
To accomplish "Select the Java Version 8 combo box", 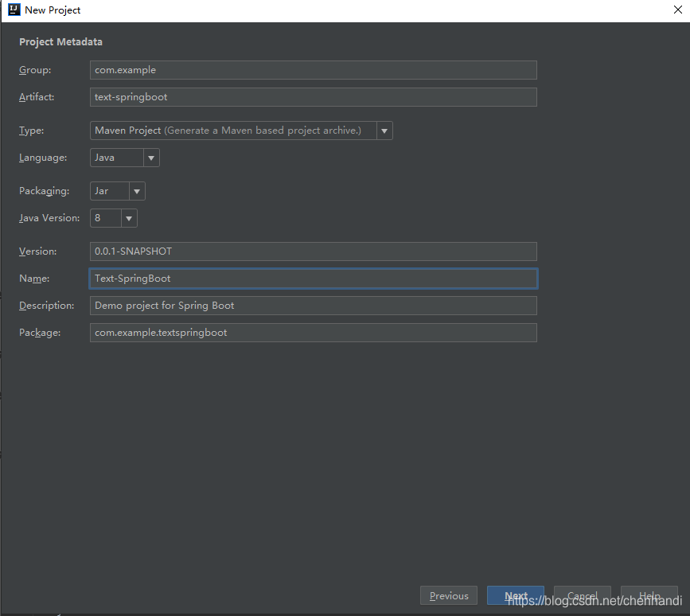I will [x=114, y=218].
